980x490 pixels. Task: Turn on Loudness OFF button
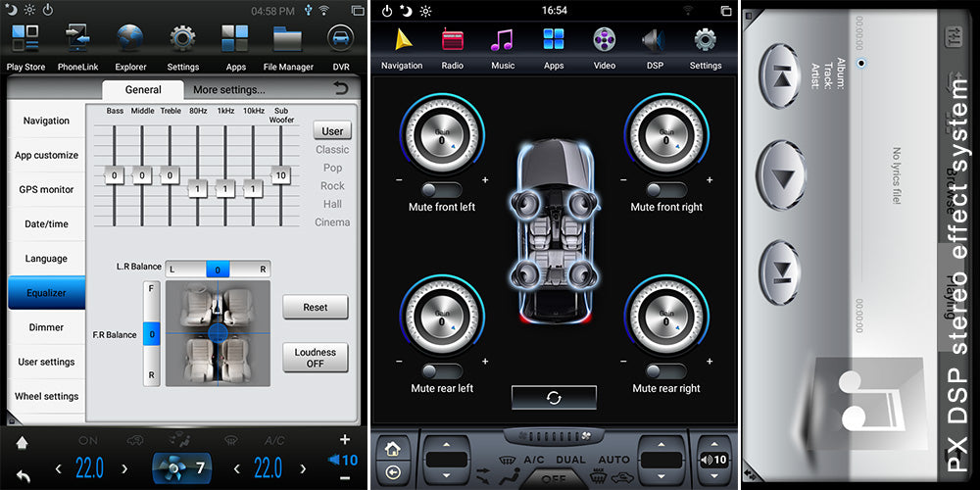click(315, 358)
